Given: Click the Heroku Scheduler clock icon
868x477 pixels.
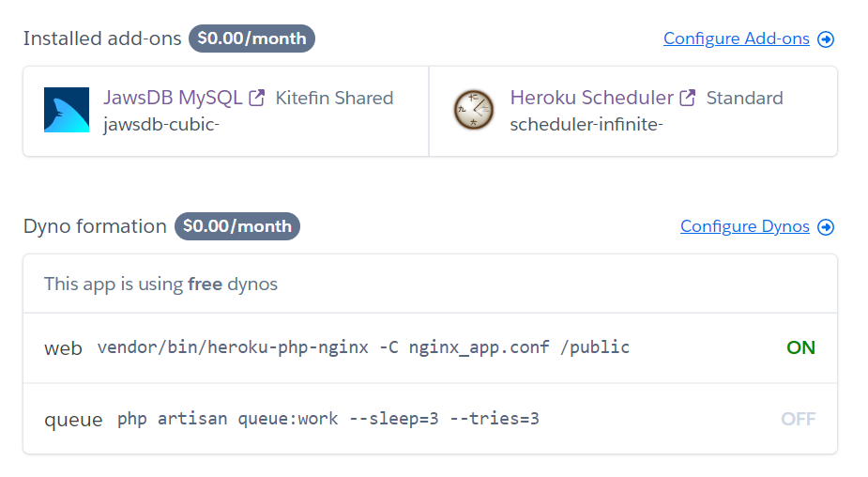Looking at the screenshot, I should (473, 110).
